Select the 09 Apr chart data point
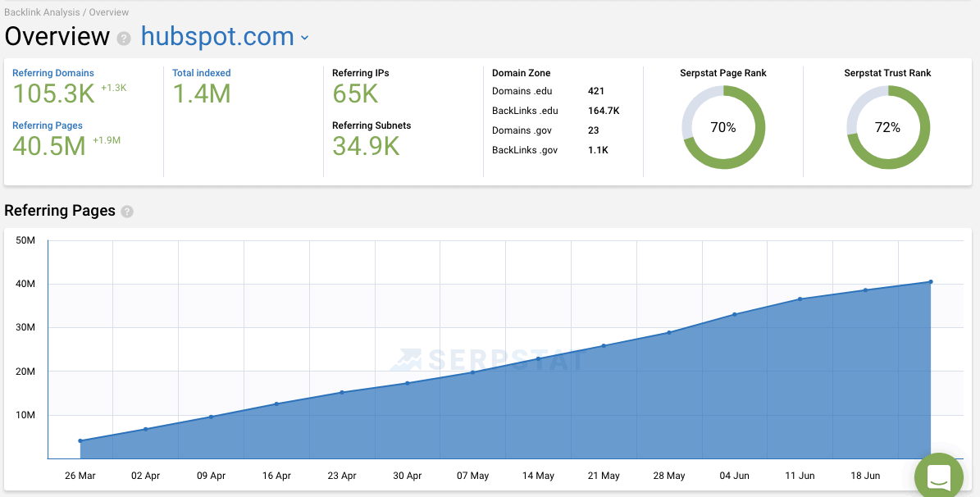This screenshot has width=980, height=497. click(211, 417)
